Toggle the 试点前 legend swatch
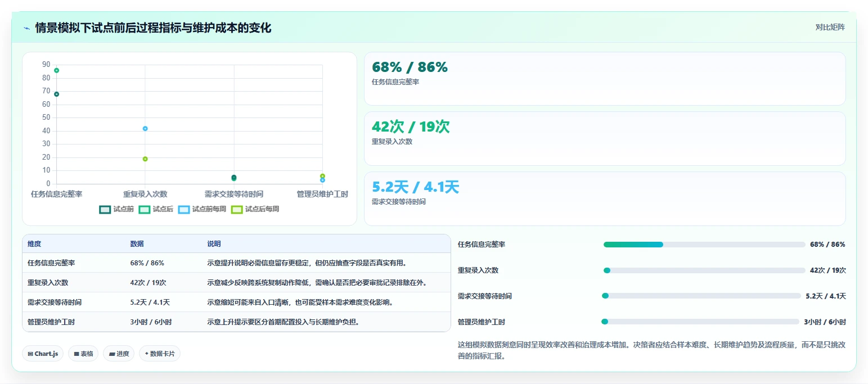The image size is (868, 384). pos(105,209)
